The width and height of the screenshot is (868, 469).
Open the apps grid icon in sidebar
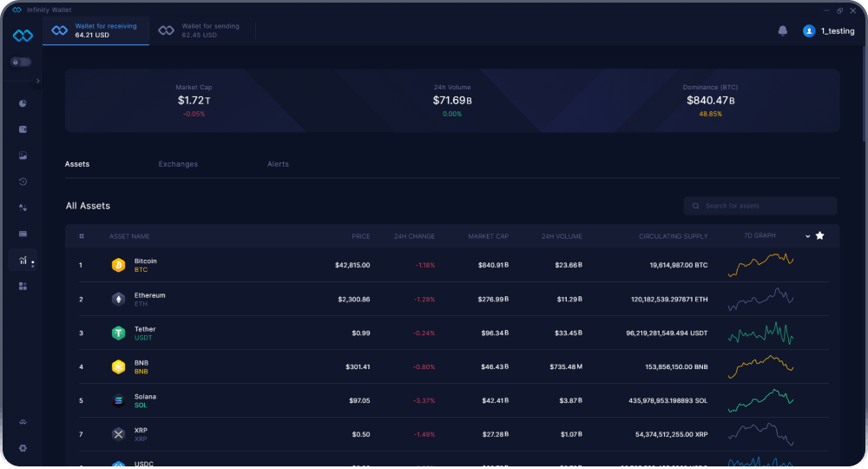click(23, 287)
